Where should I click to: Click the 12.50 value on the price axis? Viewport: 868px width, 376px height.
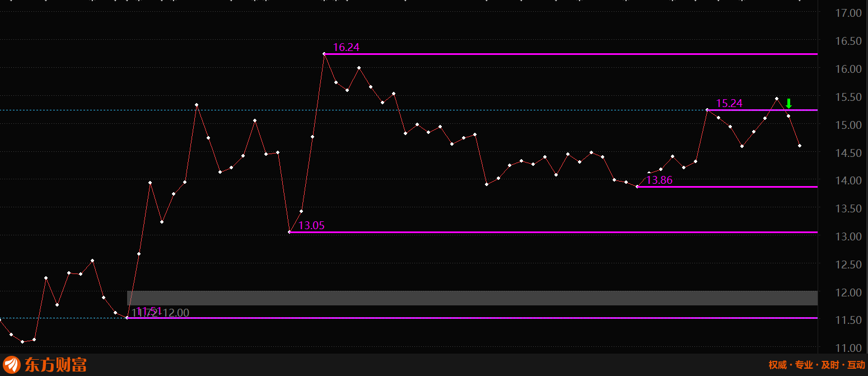[848, 264]
